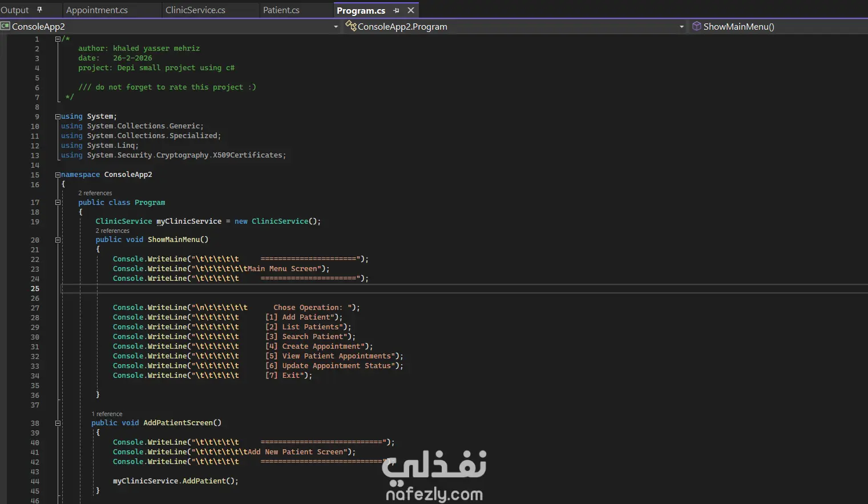The image size is (868, 504).
Task: Click the method cube icon beside ShowMainMenu()
Action: [697, 26]
